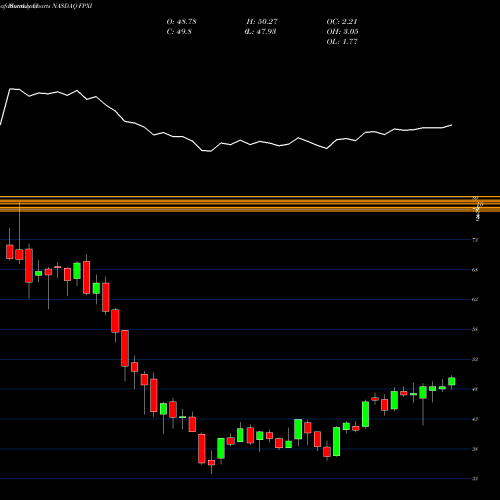Click the '73' price axis label

[475, 240]
